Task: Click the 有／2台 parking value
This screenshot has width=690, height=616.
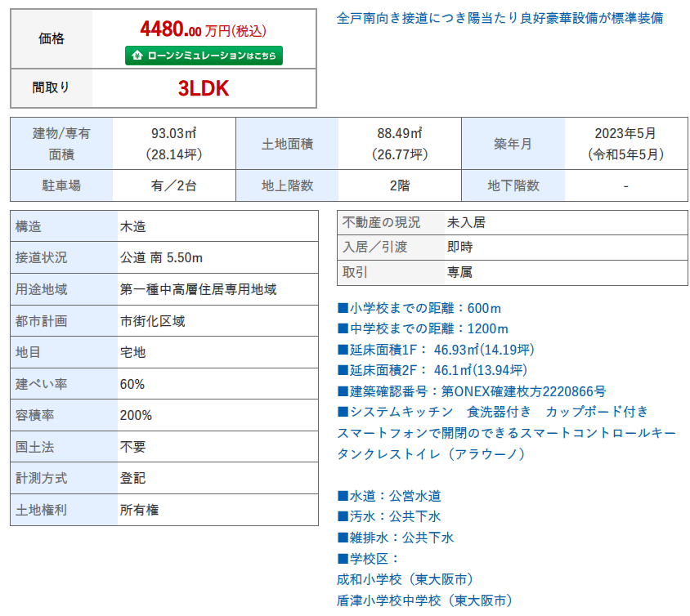Action: tap(173, 185)
